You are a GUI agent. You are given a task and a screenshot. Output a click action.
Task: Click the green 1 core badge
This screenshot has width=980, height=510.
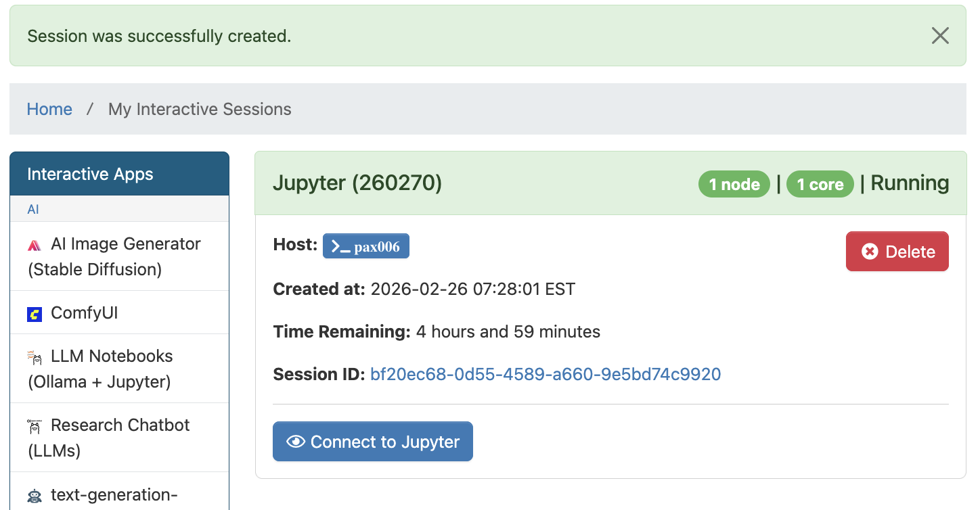coord(820,183)
